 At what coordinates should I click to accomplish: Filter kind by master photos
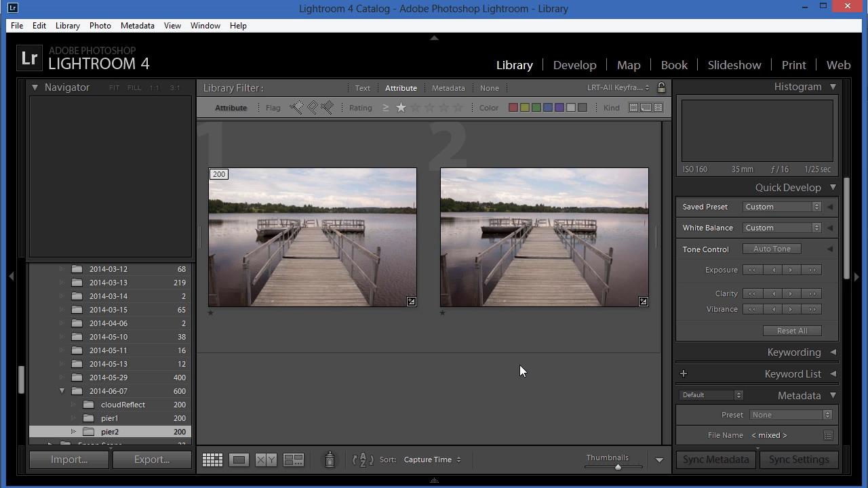click(633, 107)
